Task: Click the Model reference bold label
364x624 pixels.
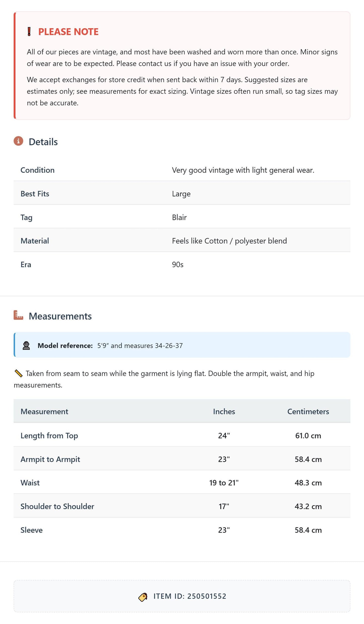Action: tap(65, 346)
